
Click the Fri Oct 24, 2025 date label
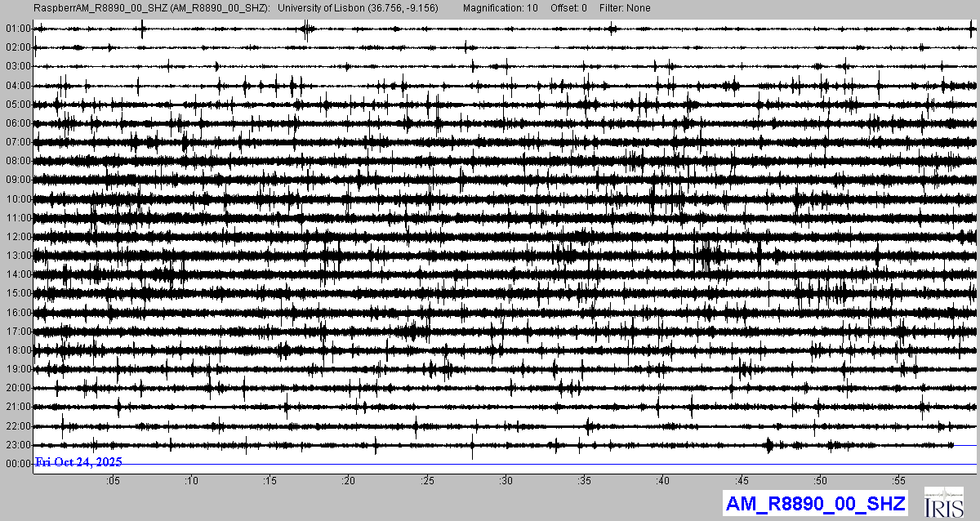tap(78, 462)
